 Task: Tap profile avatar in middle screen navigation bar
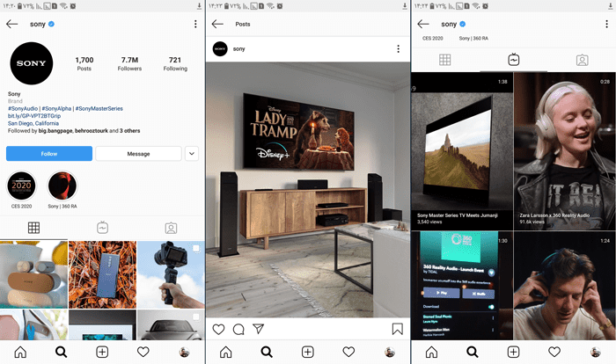(390, 352)
